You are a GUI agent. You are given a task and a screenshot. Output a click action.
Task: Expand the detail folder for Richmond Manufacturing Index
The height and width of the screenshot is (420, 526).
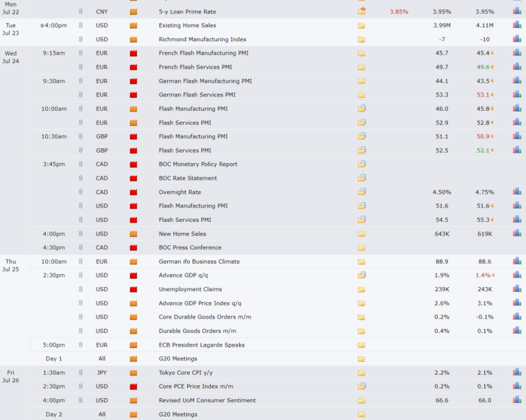[x=361, y=39]
